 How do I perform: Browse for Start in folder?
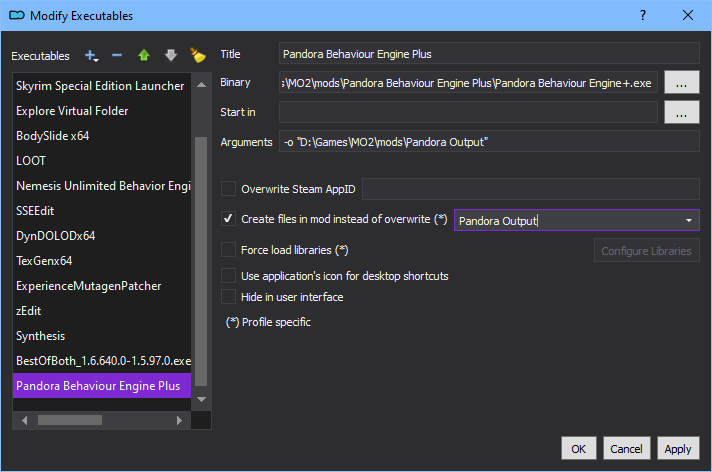[x=681, y=112]
